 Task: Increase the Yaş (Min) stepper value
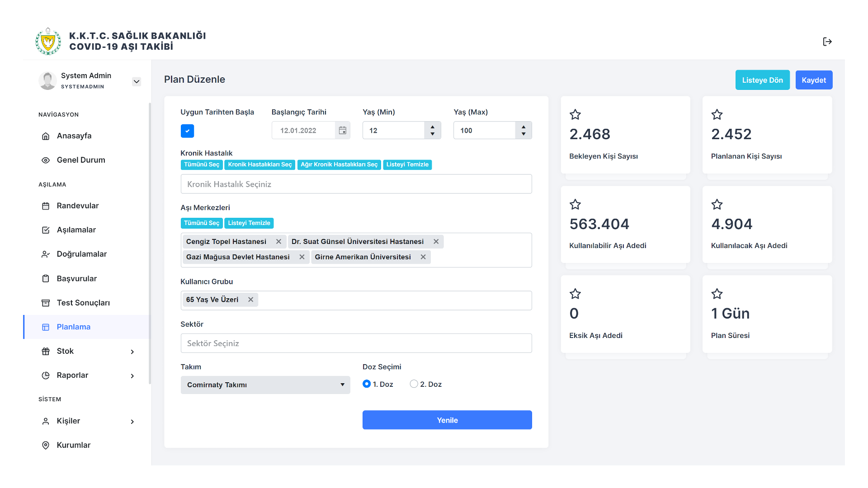433,127
